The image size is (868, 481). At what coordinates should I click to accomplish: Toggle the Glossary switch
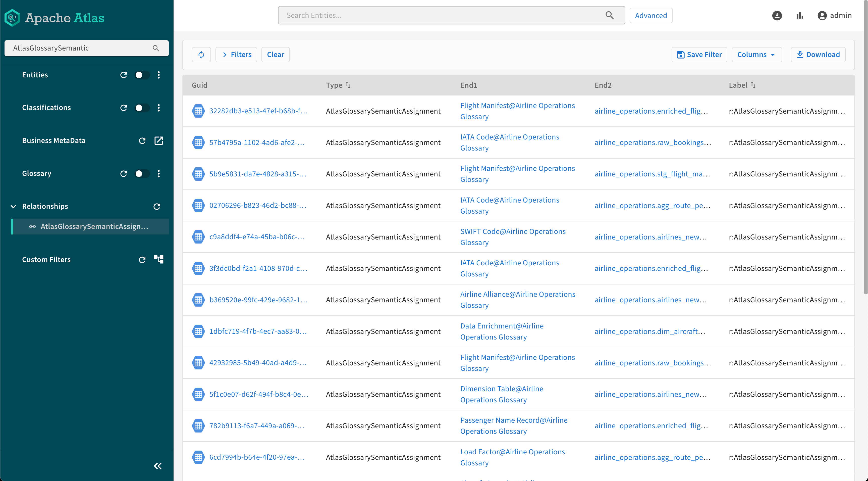141,173
